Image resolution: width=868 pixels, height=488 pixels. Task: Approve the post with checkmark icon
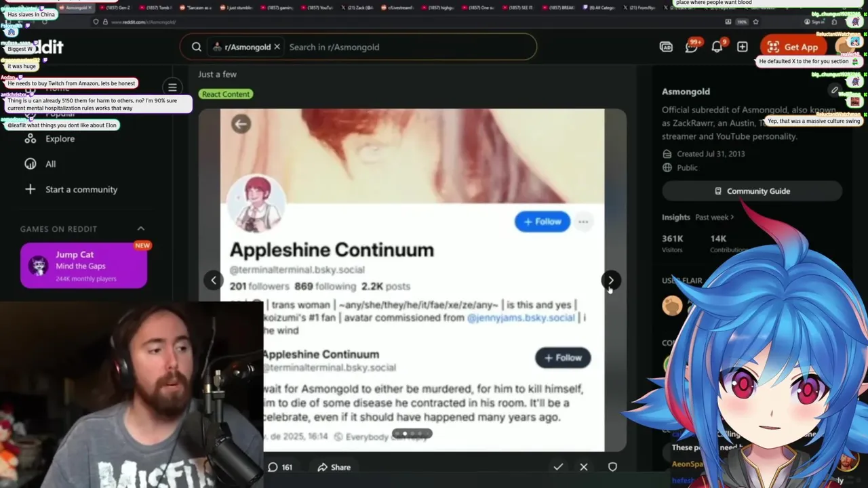(x=558, y=467)
